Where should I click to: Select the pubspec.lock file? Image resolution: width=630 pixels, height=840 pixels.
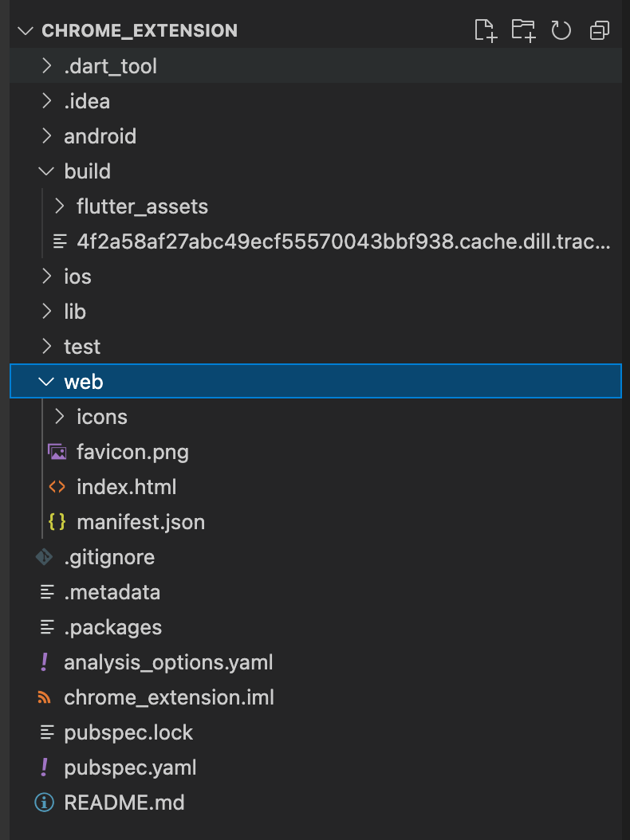tap(128, 732)
